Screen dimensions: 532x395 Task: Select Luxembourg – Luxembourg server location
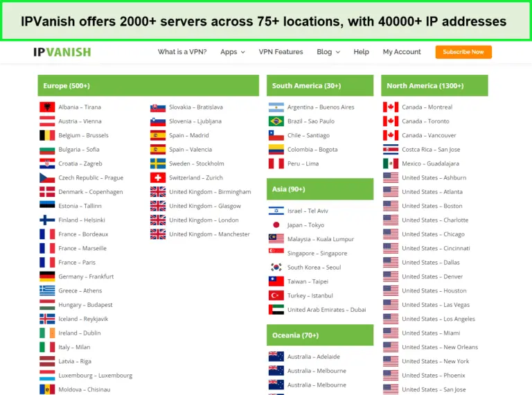point(96,376)
